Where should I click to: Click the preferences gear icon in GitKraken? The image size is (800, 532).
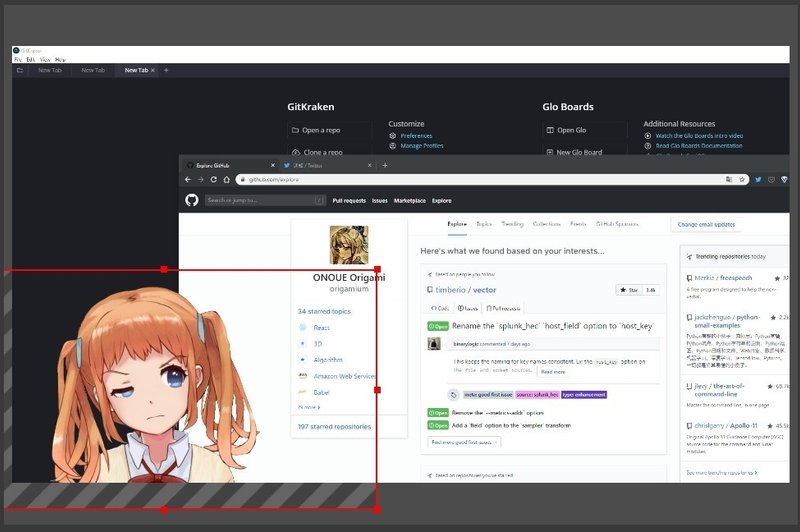[392, 136]
